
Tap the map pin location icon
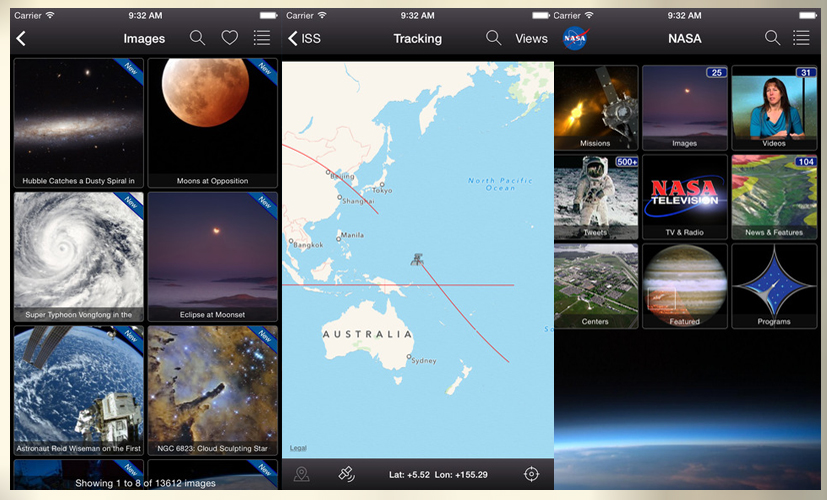coord(302,474)
